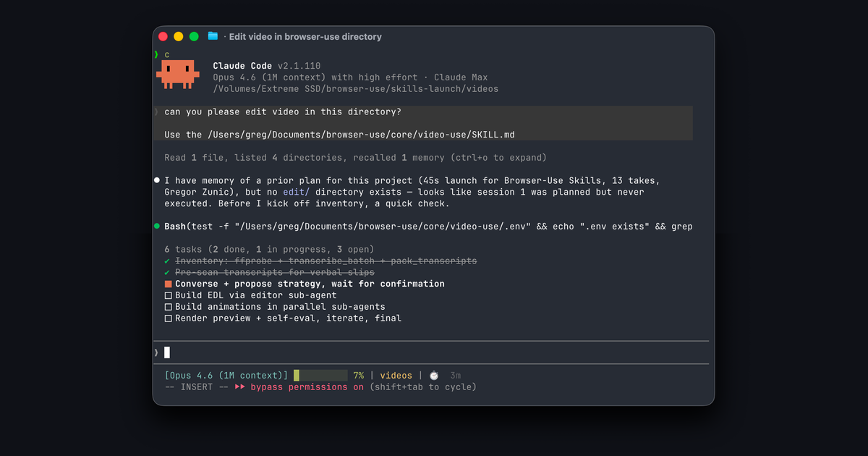The height and width of the screenshot is (456, 868).
Task: Click the red double-arrow bypass permissions icon
Action: [240, 387]
